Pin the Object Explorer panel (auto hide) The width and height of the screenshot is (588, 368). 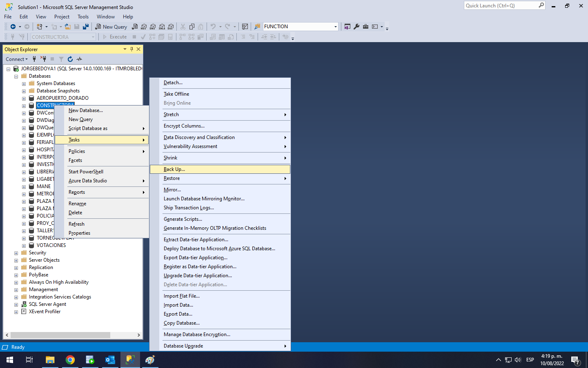(131, 49)
